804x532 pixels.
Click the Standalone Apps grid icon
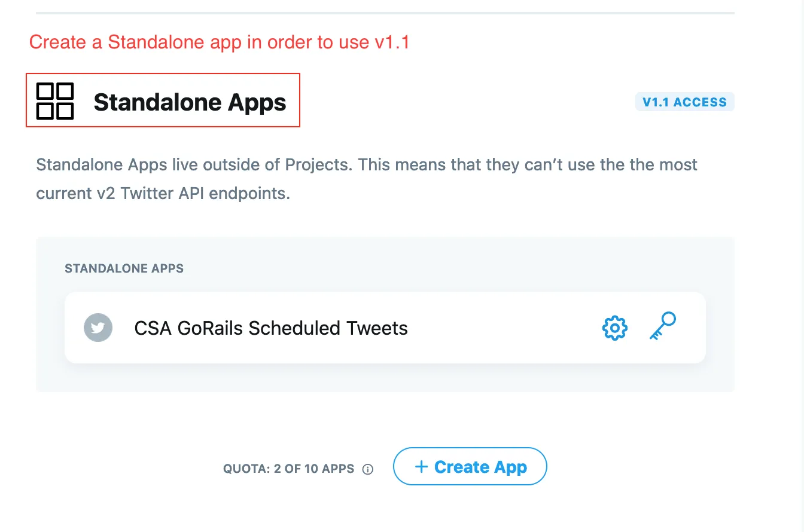click(x=55, y=102)
